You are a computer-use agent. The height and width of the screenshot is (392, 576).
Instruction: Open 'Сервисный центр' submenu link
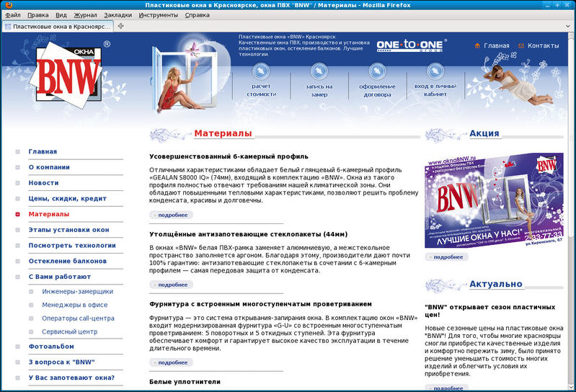point(69,331)
